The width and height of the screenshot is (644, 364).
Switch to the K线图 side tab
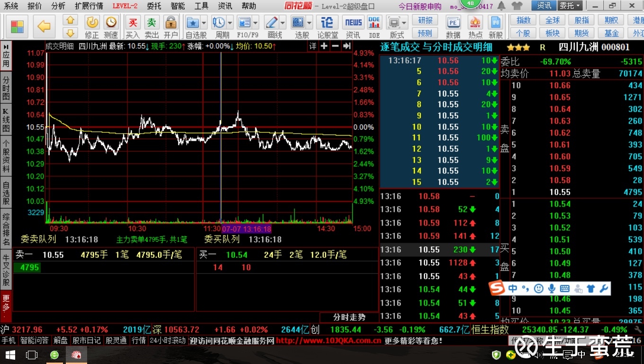coord(6,120)
